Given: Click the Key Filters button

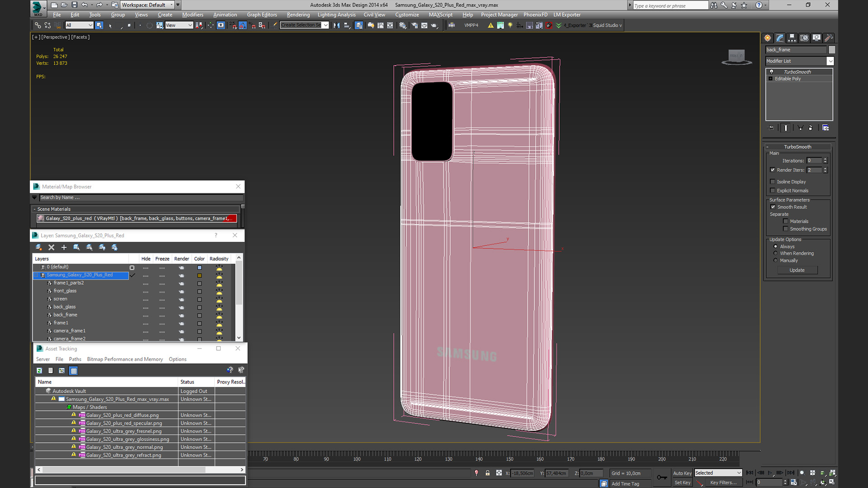Looking at the screenshot, I should [723, 483].
